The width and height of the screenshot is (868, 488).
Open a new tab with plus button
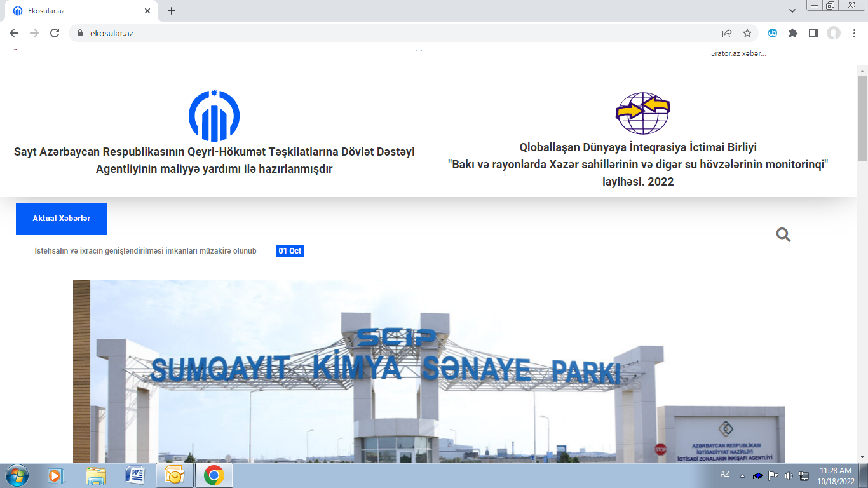(x=171, y=11)
